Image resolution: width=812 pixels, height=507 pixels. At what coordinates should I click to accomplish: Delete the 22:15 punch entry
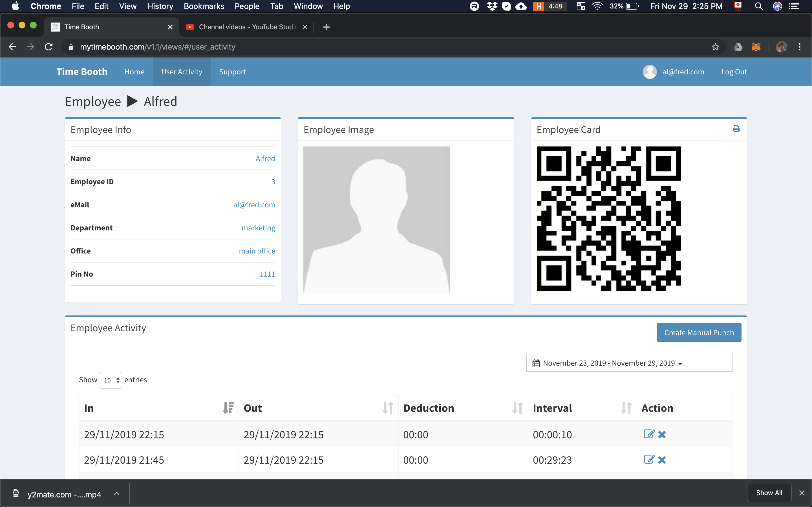point(662,435)
